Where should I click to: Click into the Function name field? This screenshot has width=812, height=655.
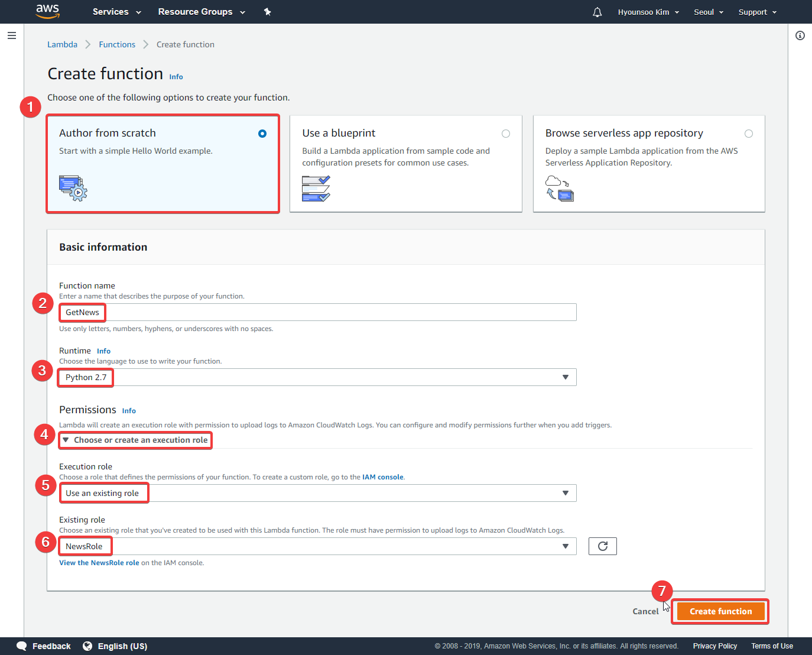pos(317,312)
